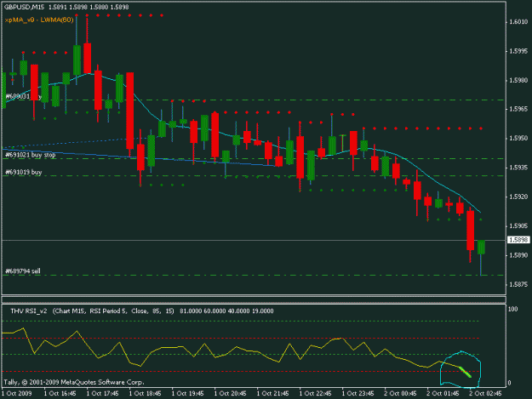Viewport: 532px width, 399px height.
Task: Click the last green candle touching the current price line
Action: tap(481, 247)
